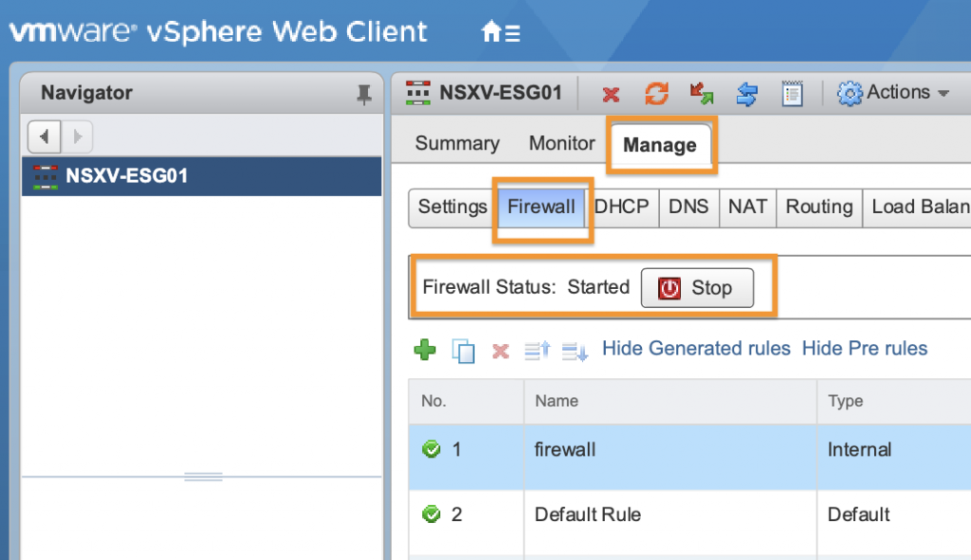
Task: Open the Actions dropdown menu
Action: [x=893, y=93]
